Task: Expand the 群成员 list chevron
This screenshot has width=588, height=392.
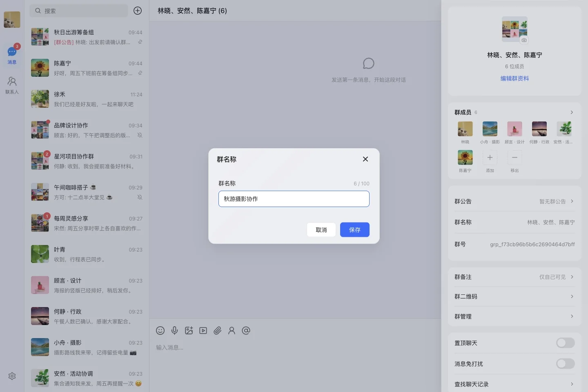Action: click(x=572, y=112)
